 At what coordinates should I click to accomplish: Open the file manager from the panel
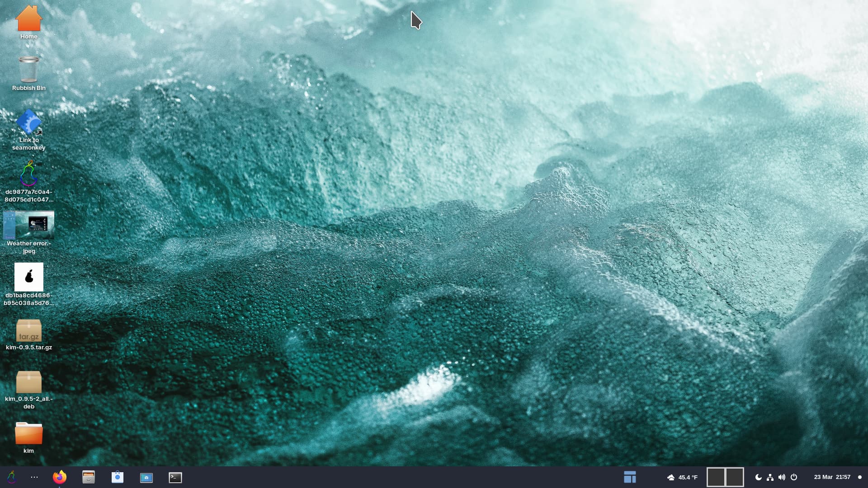tap(89, 477)
